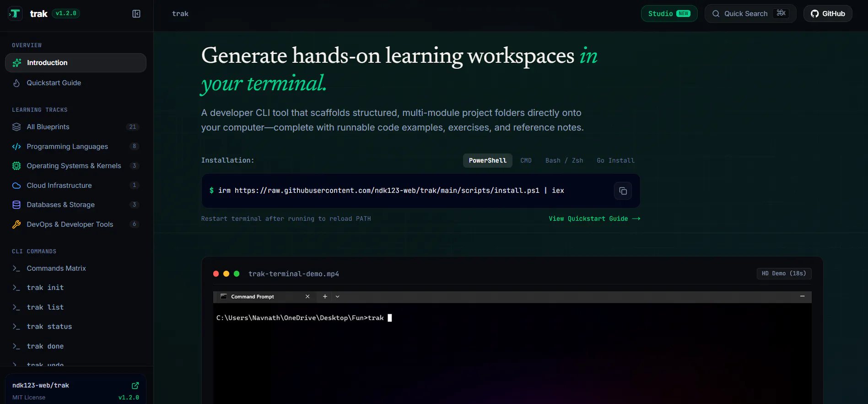Click the install command text
868x404 pixels.
(x=391, y=191)
